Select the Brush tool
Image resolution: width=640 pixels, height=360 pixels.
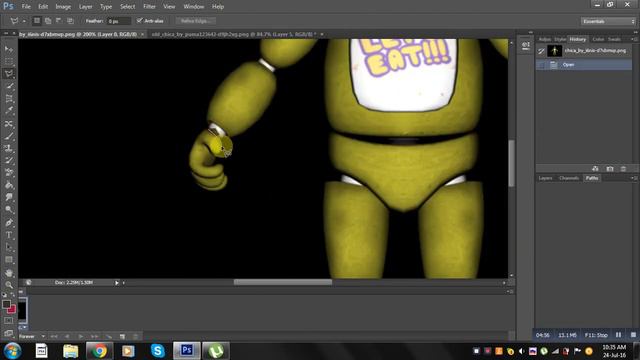pyautogui.click(x=9, y=136)
